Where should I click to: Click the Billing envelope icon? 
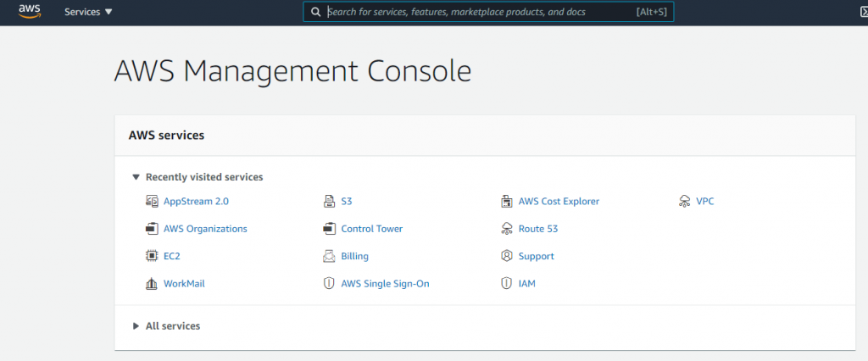pos(330,257)
